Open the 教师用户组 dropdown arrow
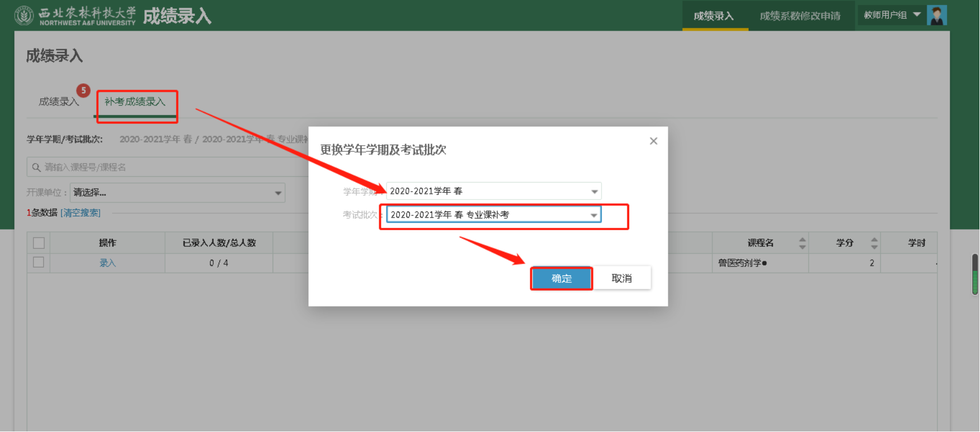Screen dimensions: 980x432 [x=917, y=15]
